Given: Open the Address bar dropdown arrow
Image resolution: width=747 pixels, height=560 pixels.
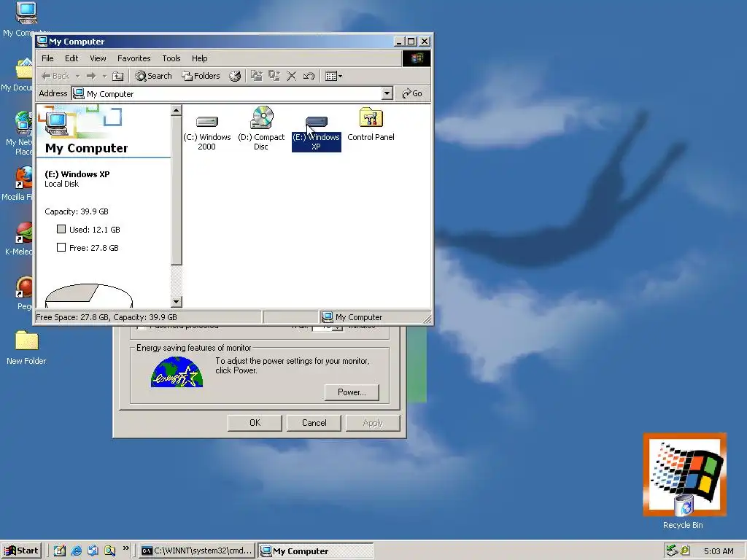Looking at the screenshot, I should (387, 93).
